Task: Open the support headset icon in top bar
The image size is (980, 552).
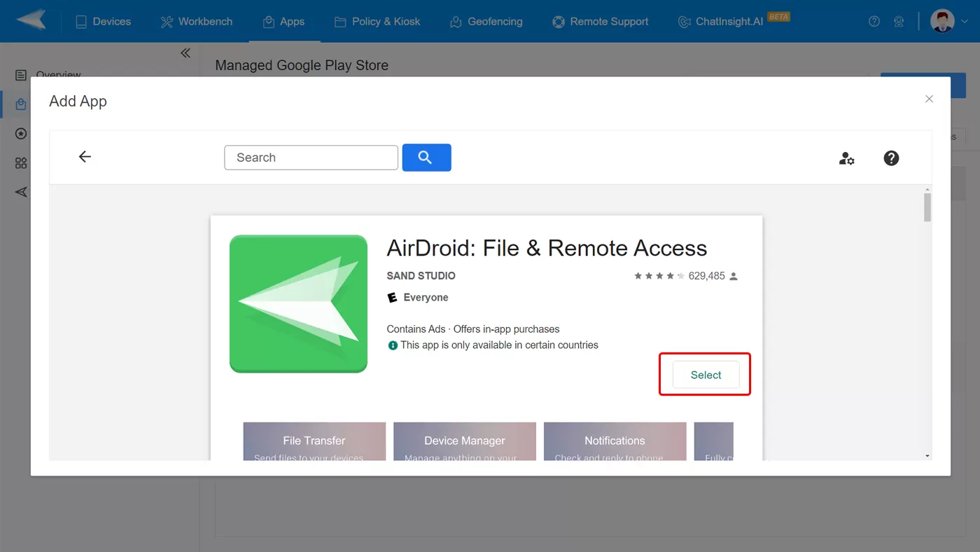Action: pyautogui.click(x=899, y=22)
